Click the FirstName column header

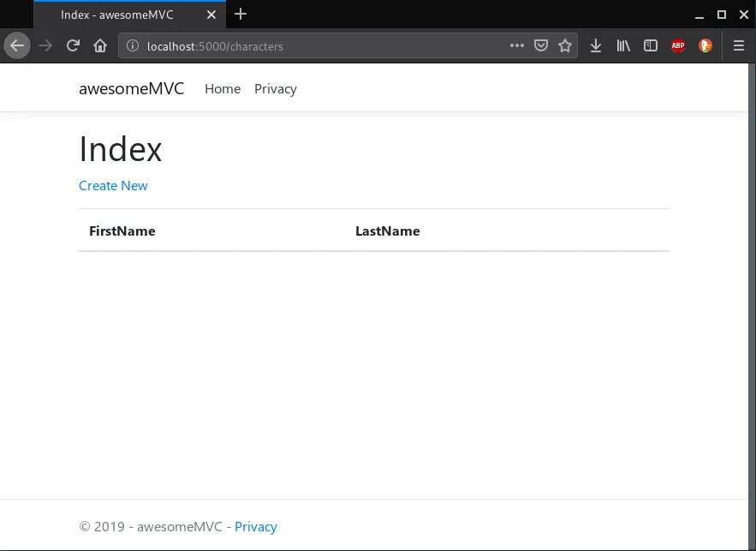click(122, 231)
